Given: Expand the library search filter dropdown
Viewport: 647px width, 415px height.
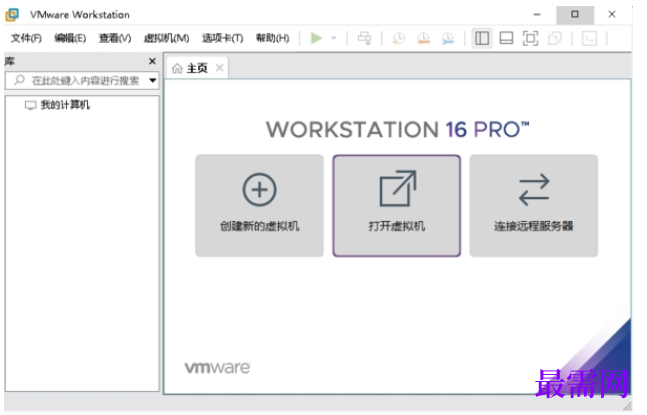Looking at the screenshot, I should tap(155, 81).
